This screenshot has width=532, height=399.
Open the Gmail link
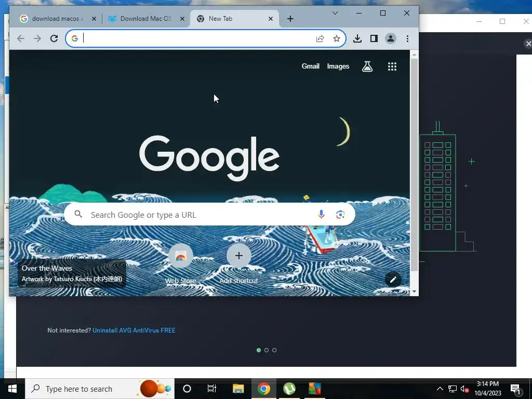[x=311, y=66]
